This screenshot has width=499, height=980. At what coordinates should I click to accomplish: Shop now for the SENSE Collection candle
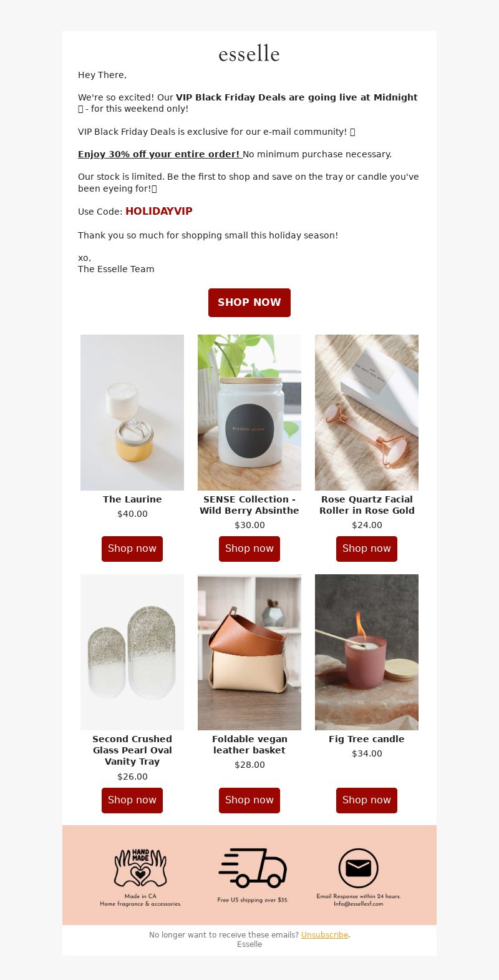(249, 549)
